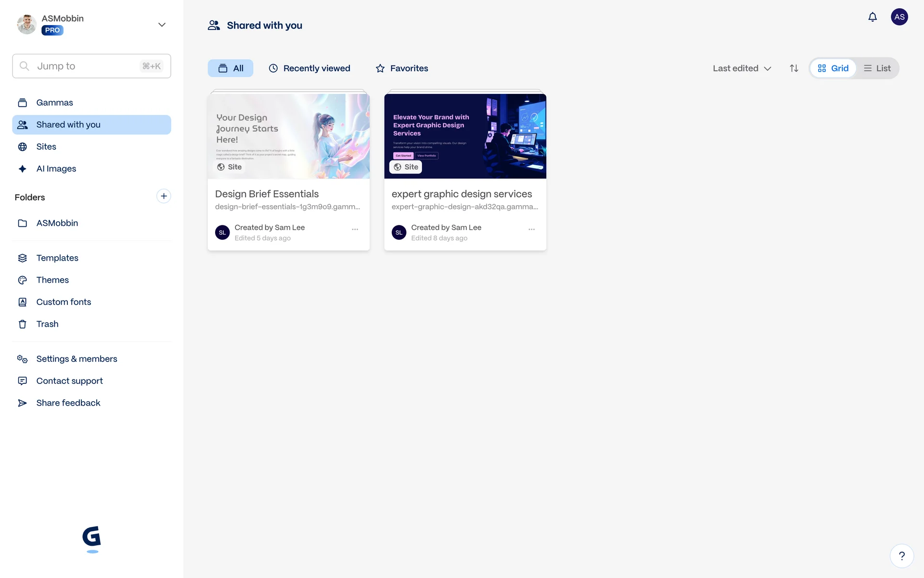Open the ASMobbin folder
Viewport: 924px width, 578px height.
point(57,223)
